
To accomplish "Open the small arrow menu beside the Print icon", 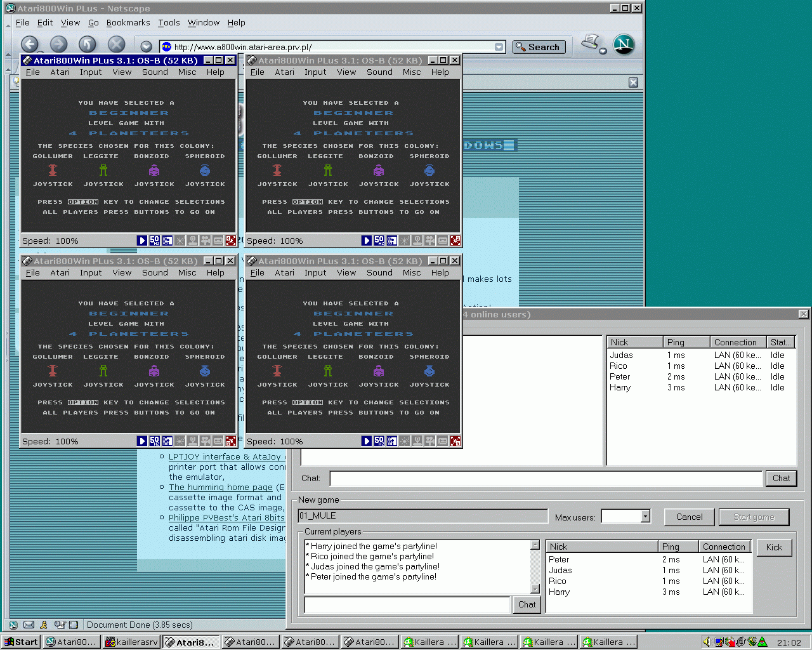I will point(603,51).
